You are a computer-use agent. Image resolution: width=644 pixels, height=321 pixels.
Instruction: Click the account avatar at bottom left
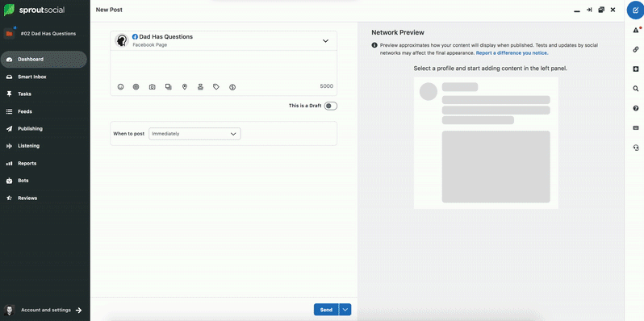(x=9, y=310)
